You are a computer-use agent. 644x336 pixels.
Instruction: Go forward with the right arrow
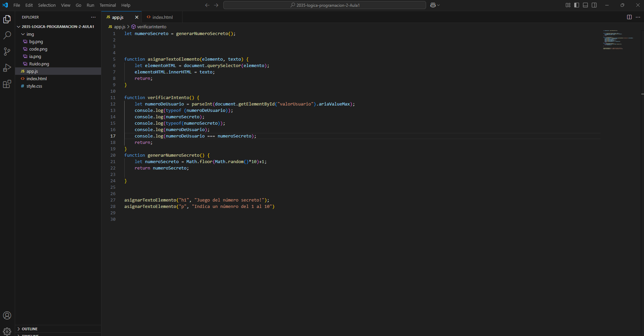pyautogui.click(x=216, y=5)
